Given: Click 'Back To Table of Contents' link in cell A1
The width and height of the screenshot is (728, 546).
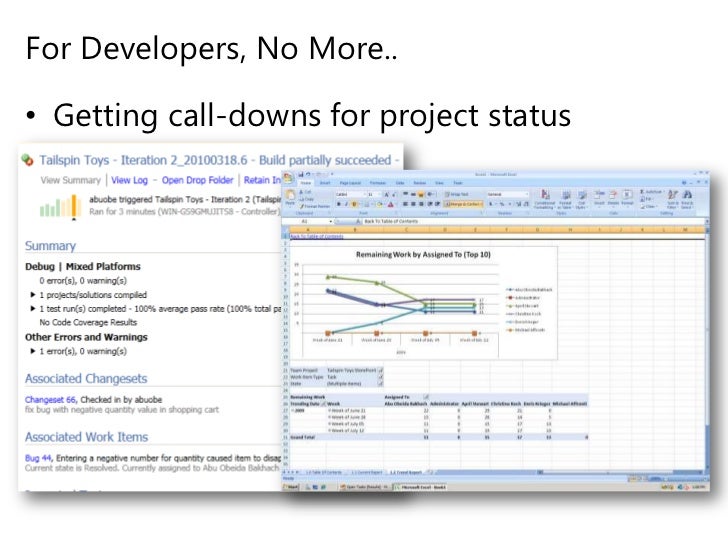Looking at the screenshot, I should [317, 236].
